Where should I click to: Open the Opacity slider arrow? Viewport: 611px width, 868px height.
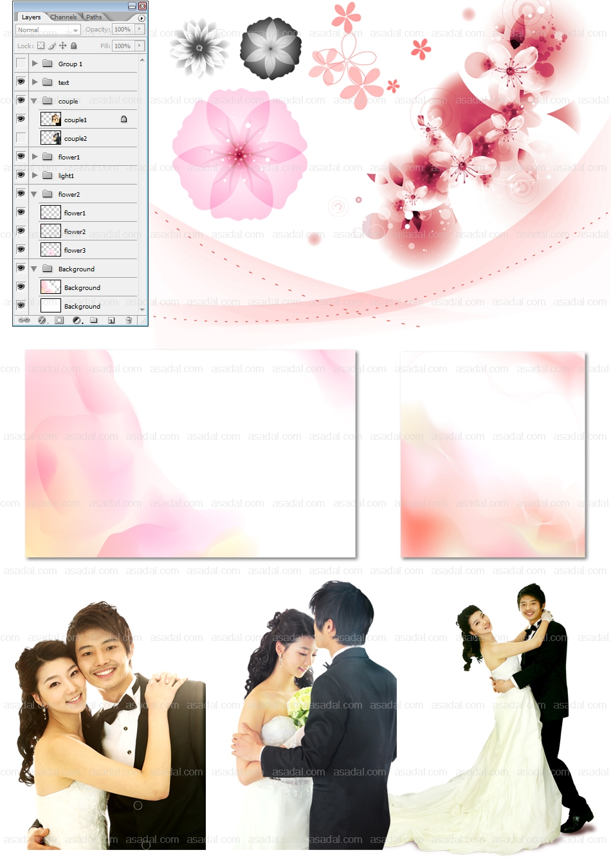(140, 30)
